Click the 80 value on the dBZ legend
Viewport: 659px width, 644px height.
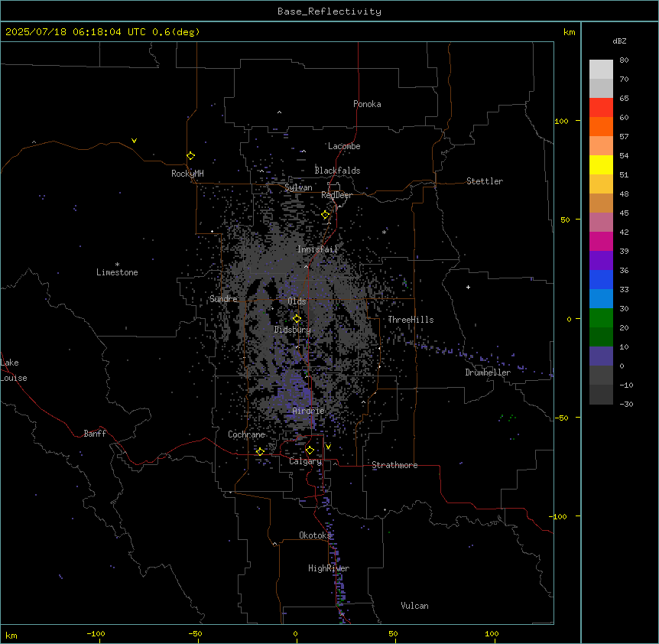click(x=624, y=60)
